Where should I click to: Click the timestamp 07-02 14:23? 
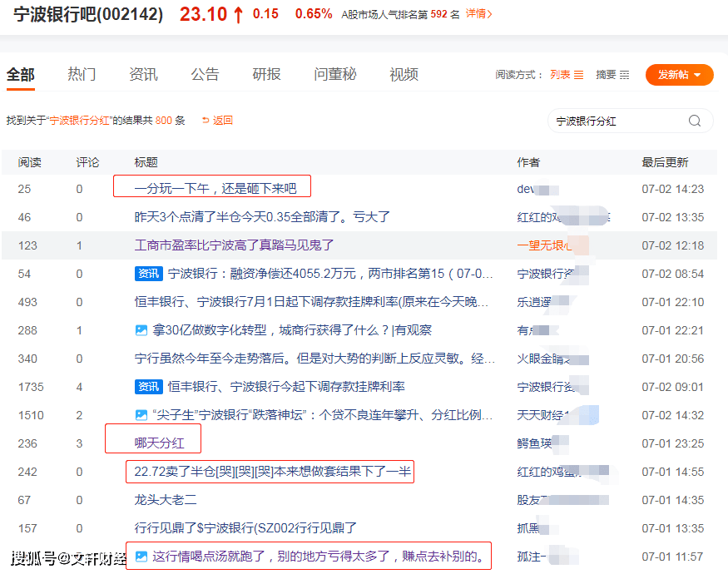pos(673,189)
